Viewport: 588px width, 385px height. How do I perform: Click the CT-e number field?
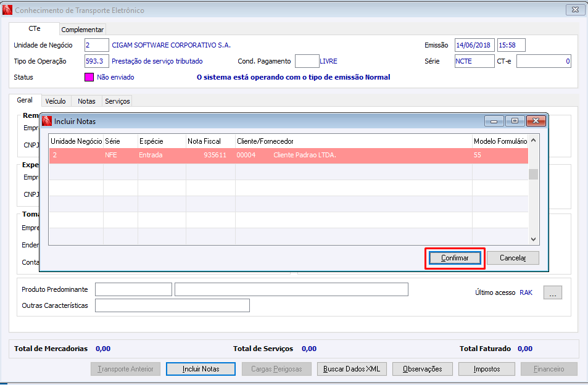pyautogui.click(x=544, y=61)
